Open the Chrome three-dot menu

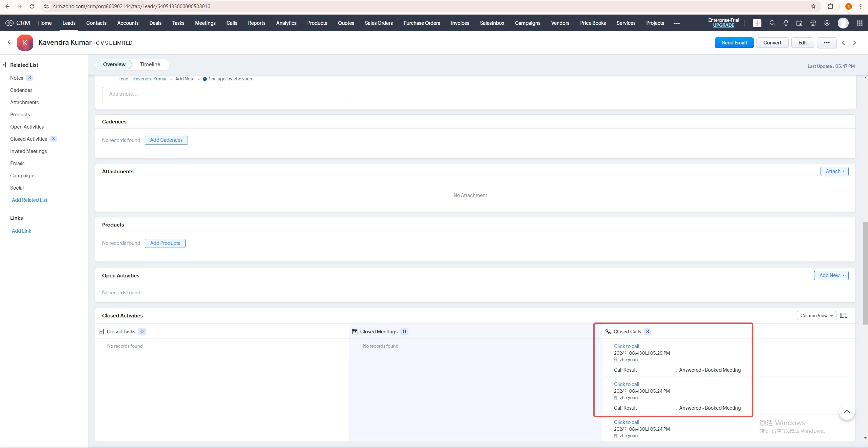coord(861,6)
